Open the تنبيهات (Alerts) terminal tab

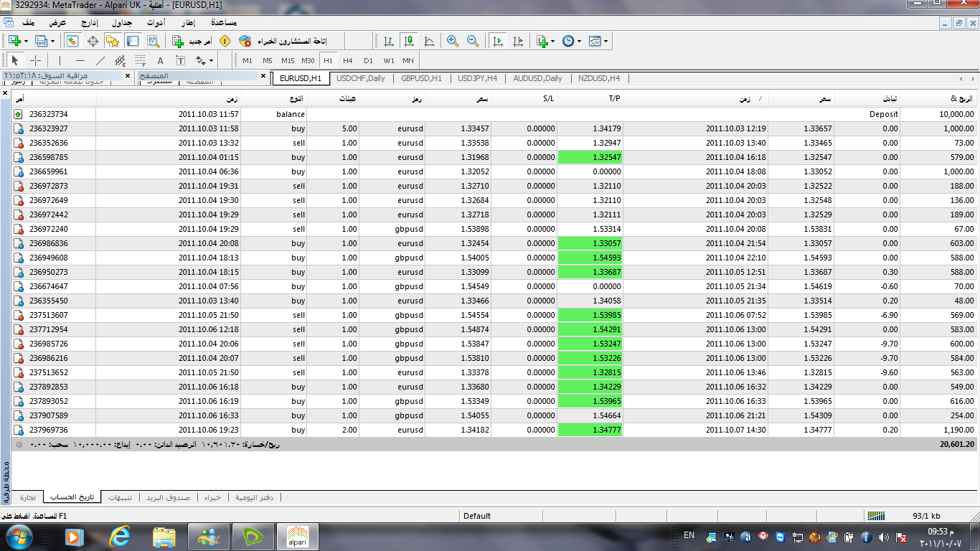pyautogui.click(x=120, y=496)
